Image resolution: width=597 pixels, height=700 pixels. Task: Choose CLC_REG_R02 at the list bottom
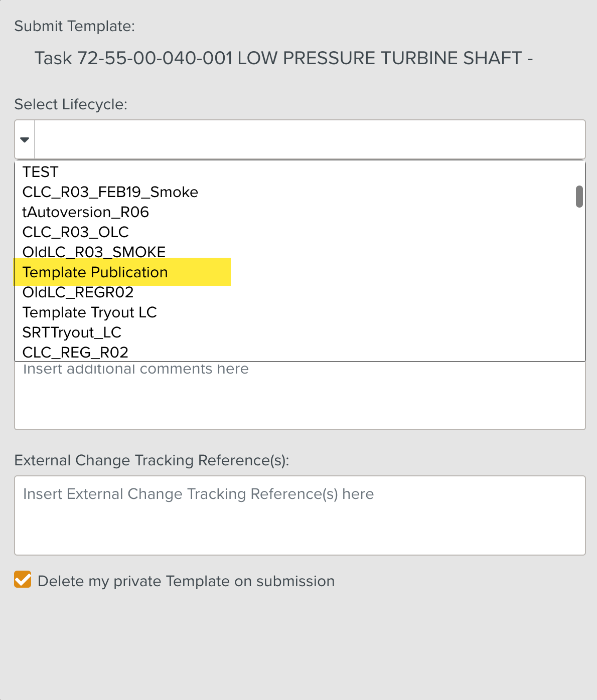75,352
